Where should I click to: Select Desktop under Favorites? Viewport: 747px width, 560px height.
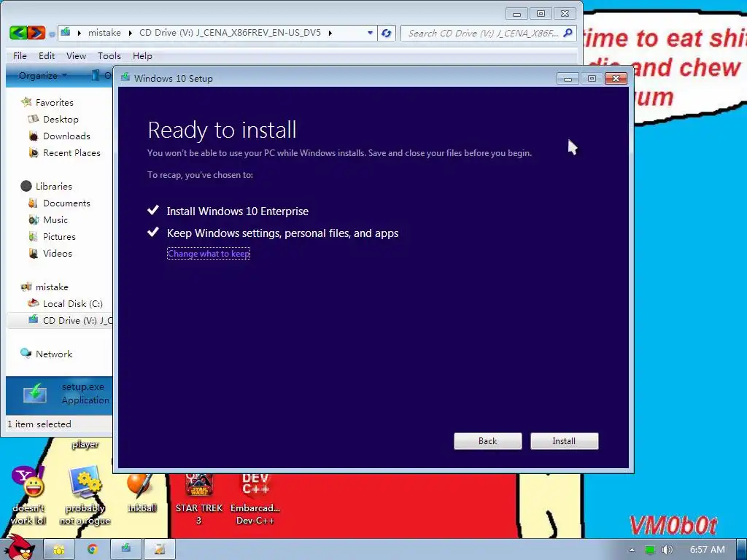click(61, 119)
